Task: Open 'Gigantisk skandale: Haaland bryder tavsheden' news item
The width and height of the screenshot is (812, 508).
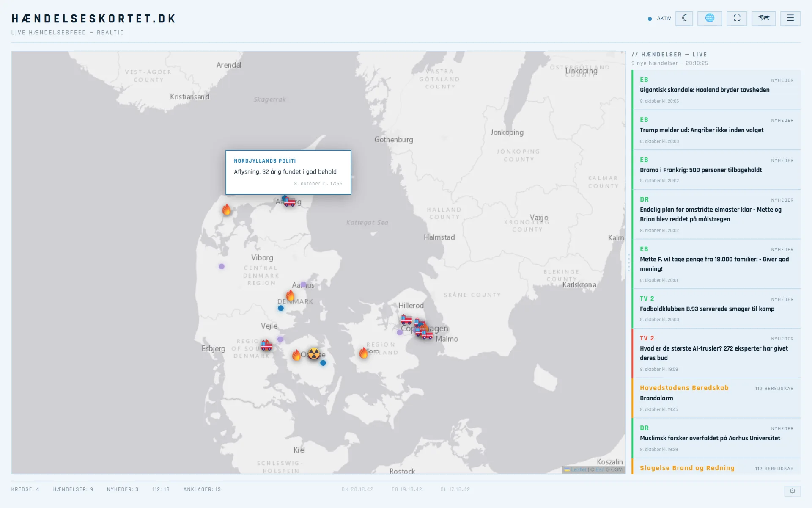Action: pyautogui.click(x=716, y=90)
